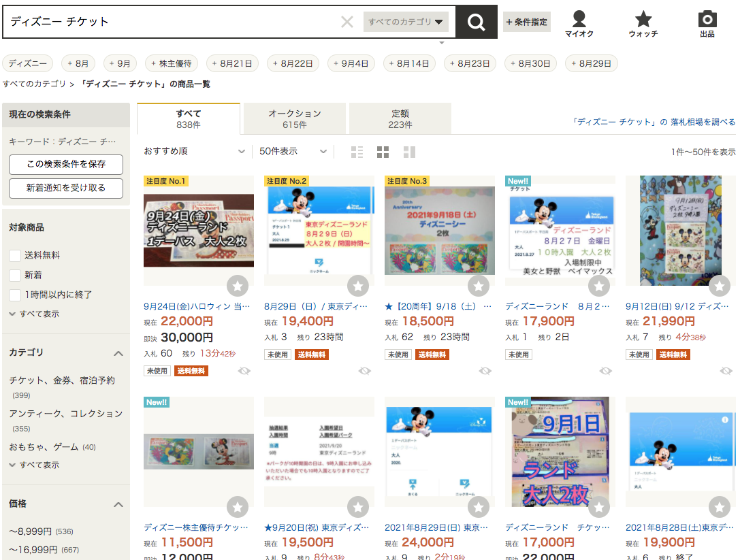
Task: Open My Auction (マイオク) icon
Action: click(x=579, y=24)
